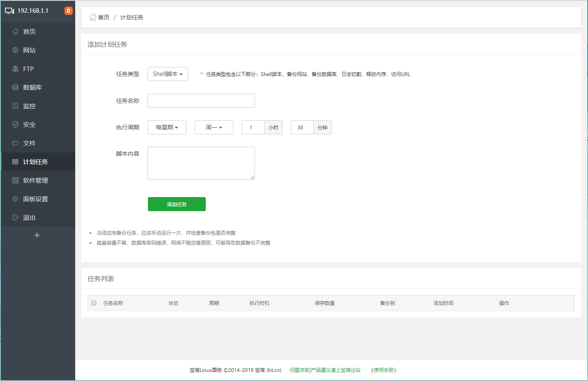Open the 任务类型 Shell脚本 dropdown
Screen dimensions: 588x381
(x=167, y=74)
